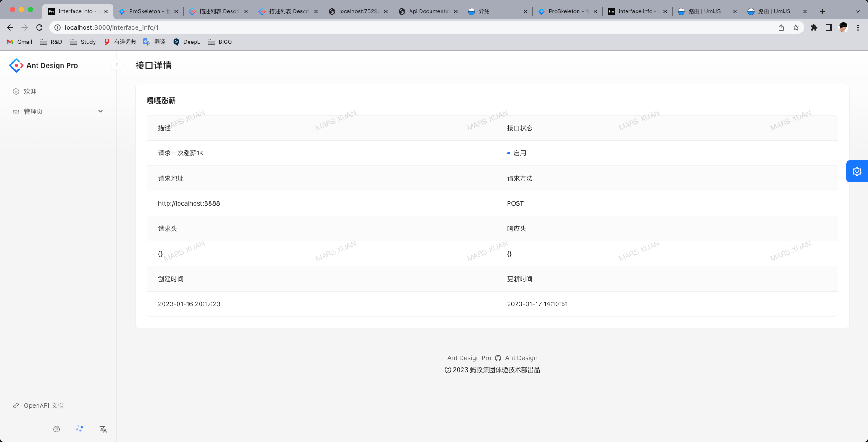The height and width of the screenshot is (442, 868).
Task: Reload the page with the refresh icon
Action: 39,27
